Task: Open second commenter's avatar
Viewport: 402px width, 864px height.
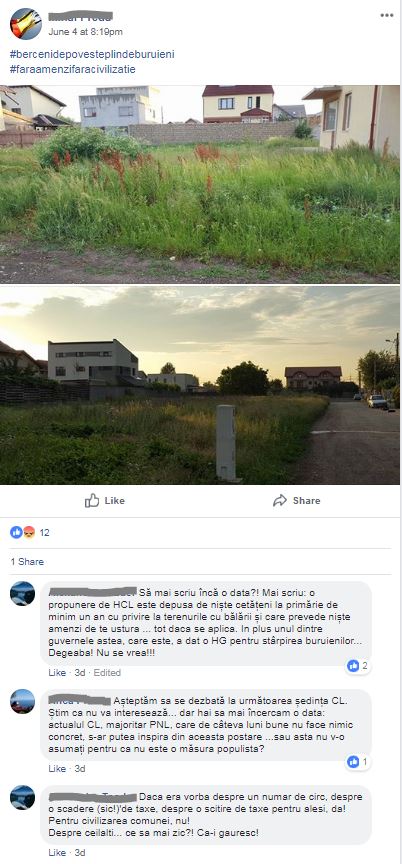Action: [23, 701]
